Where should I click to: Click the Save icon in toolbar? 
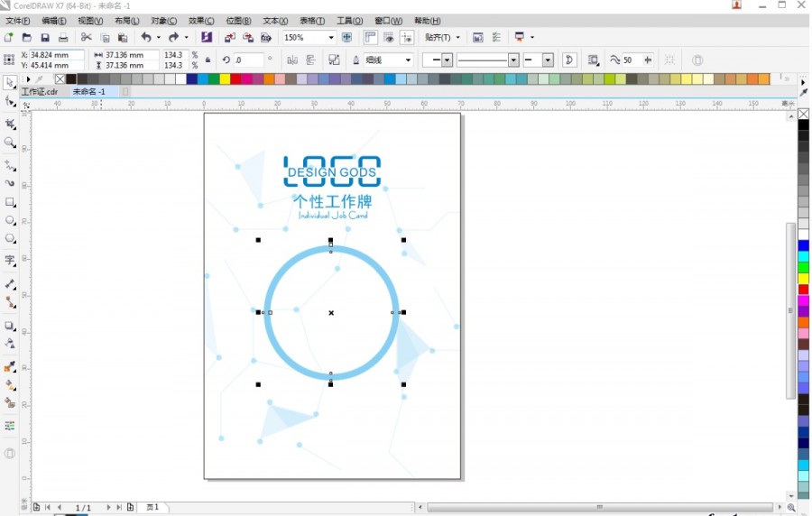pyautogui.click(x=45, y=38)
